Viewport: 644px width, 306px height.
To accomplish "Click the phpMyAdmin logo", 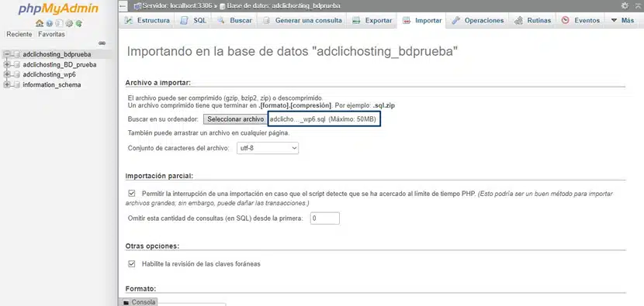I will (58, 9).
